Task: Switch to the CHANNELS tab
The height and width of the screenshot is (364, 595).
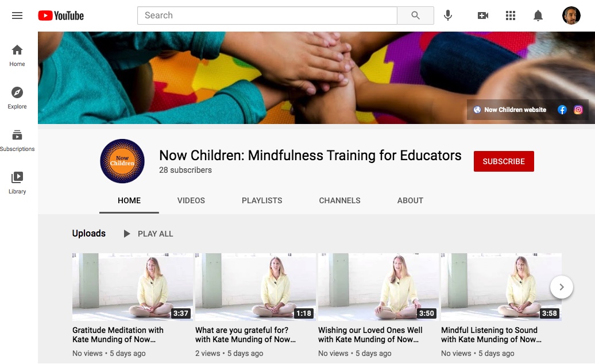Action: pos(339,200)
